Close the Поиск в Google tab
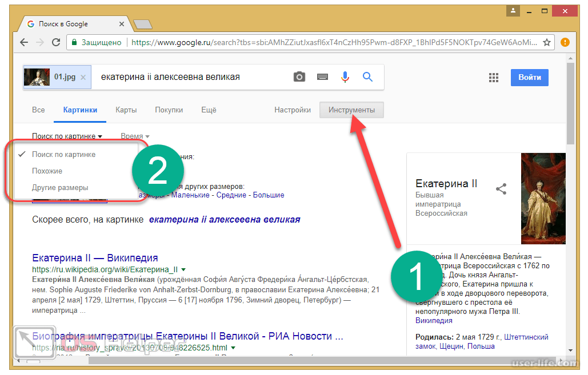Viewport: 588px width, 375px height. pyautogui.click(x=122, y=24)
